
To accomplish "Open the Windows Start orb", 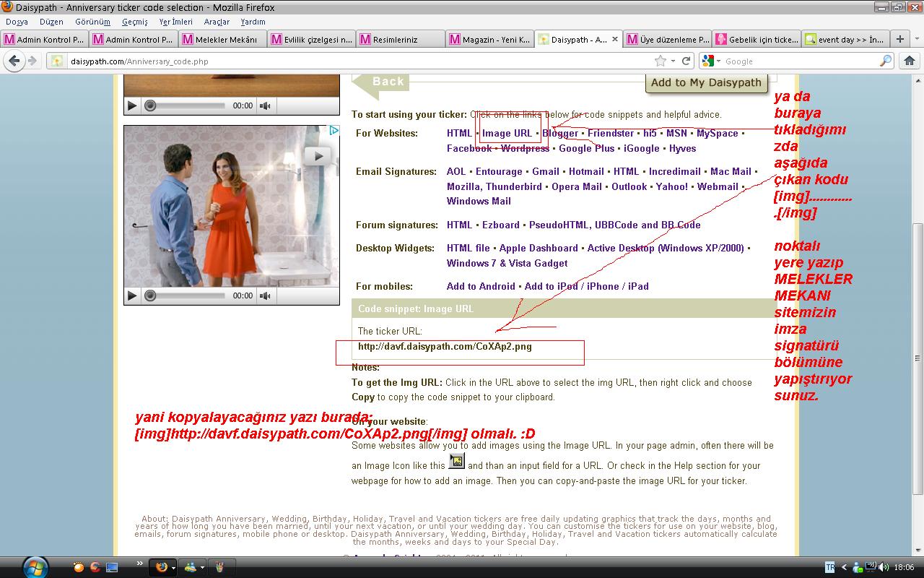I will pos(35,566).
